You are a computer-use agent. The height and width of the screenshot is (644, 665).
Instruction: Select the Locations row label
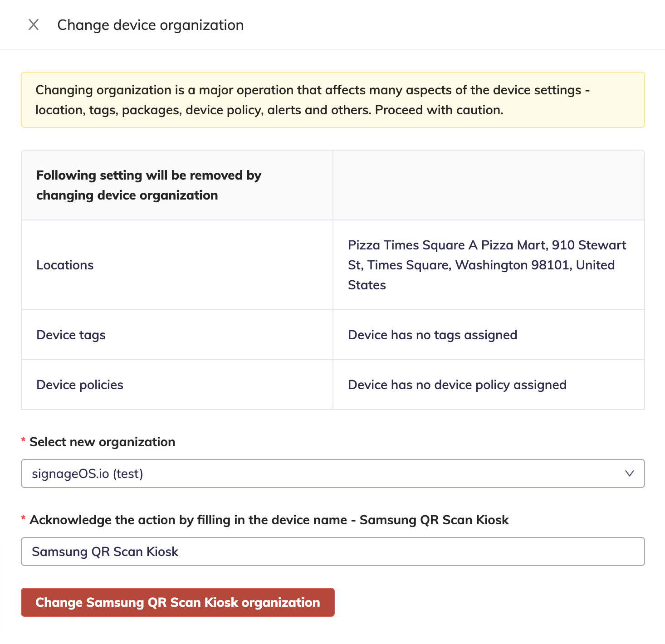tap(65, 265)
